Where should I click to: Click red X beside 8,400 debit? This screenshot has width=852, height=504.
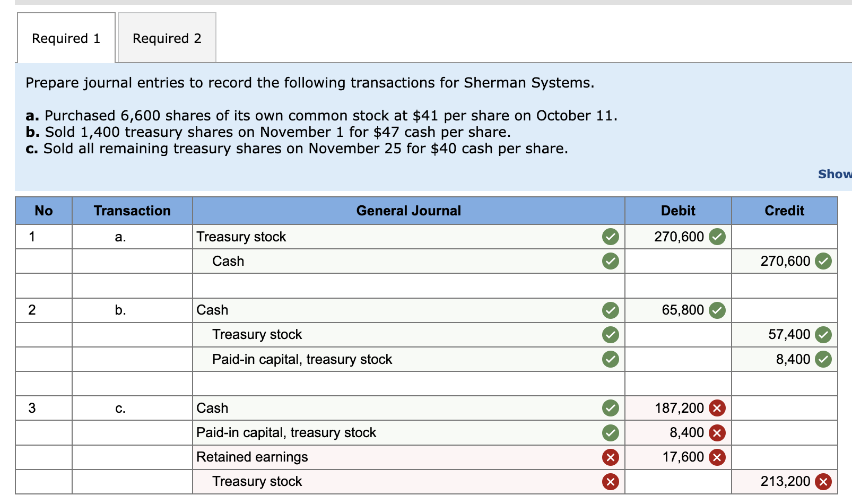[717, 432]
